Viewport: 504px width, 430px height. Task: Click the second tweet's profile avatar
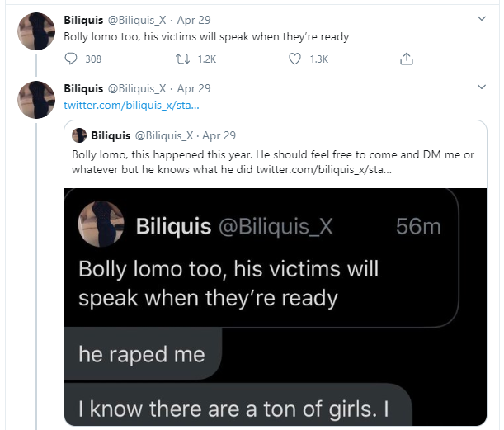point(36,101)
